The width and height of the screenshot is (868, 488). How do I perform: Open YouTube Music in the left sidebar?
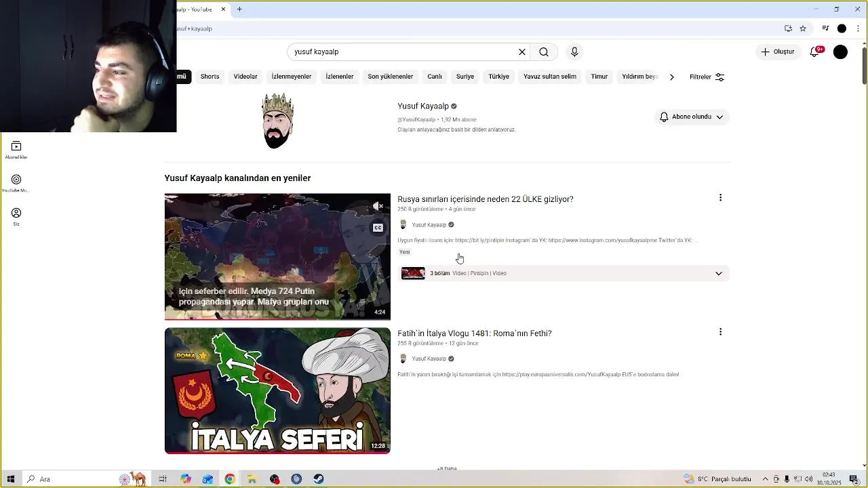[16, 184]
